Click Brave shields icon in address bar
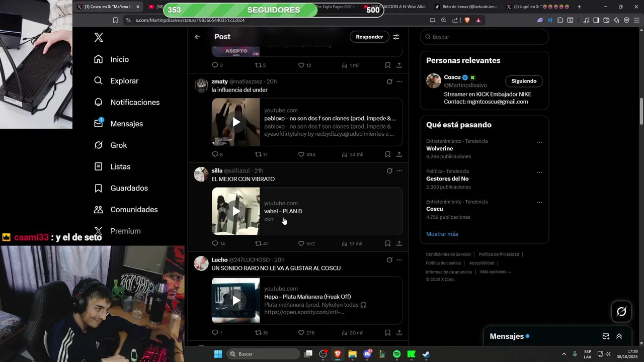The image size is (644, 362). point(467,20)
